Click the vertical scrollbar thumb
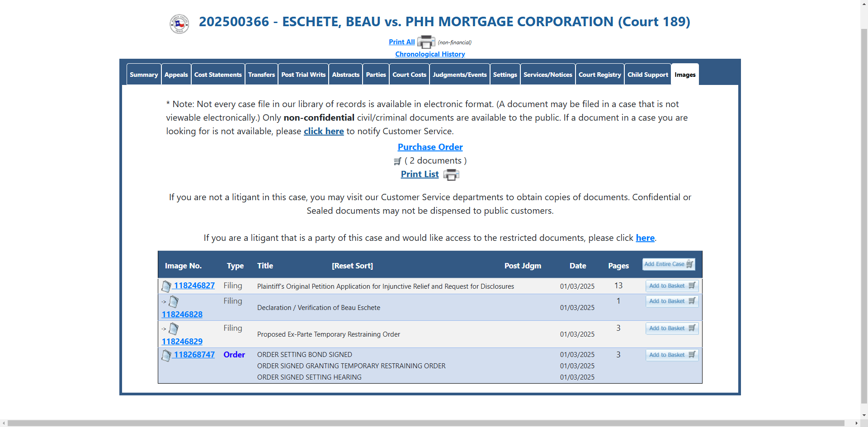 [864, 216]
